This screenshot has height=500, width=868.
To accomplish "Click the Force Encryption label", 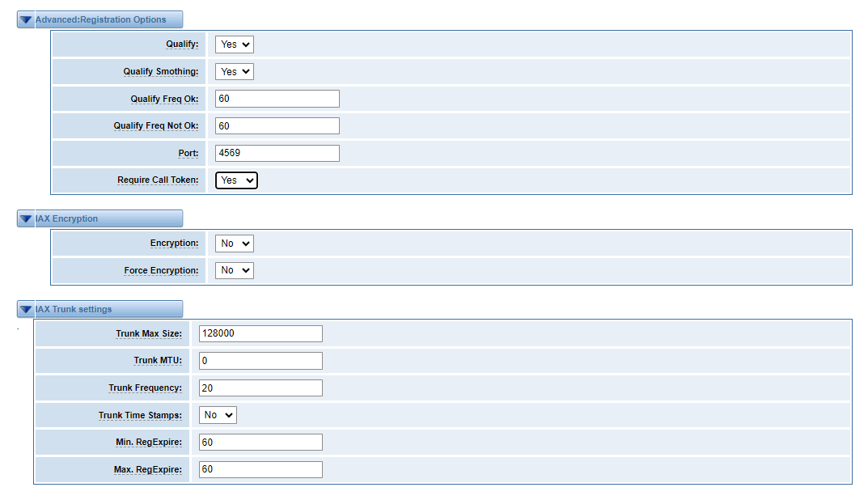I will 161,270.
